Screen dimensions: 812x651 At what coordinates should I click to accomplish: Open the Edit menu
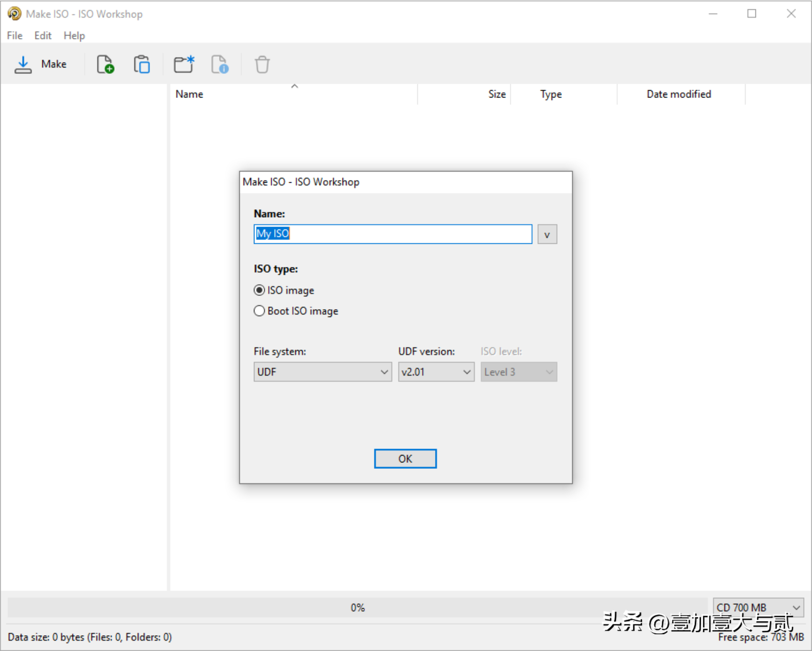point(43,35)
